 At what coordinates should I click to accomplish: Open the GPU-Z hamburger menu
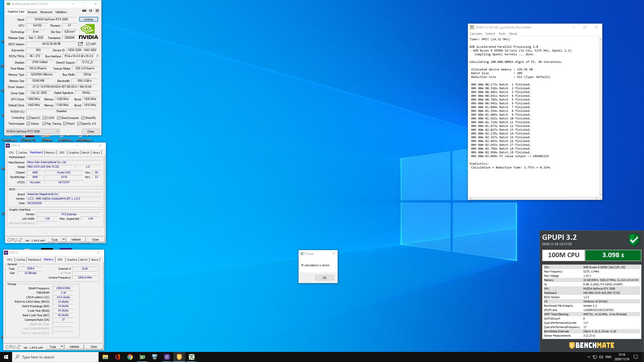97,11
